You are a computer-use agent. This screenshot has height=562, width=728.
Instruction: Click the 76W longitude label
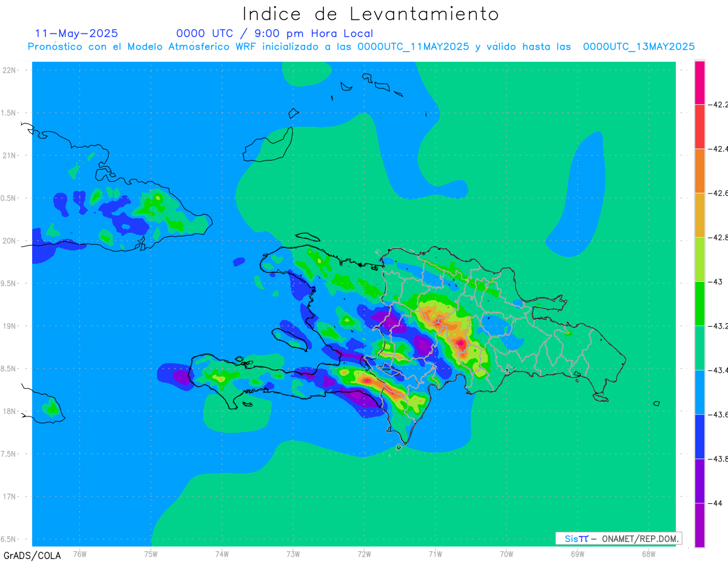(x=80, y=554)
